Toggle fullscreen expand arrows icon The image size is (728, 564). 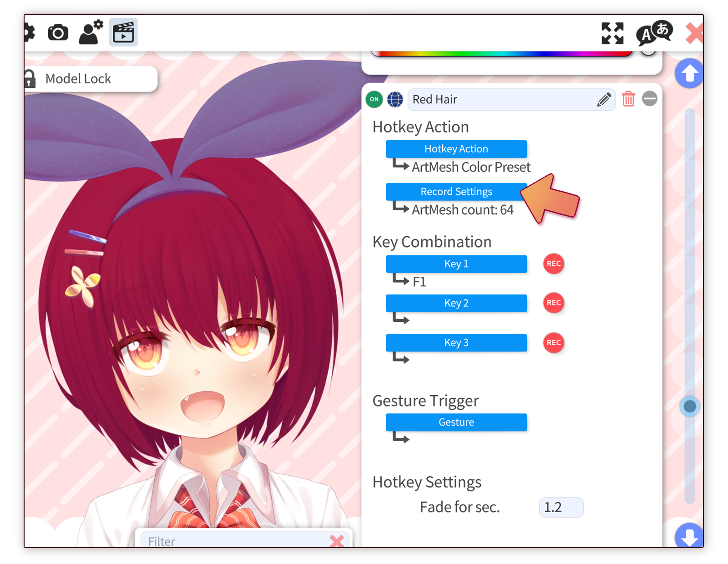(x=612, y=33)
